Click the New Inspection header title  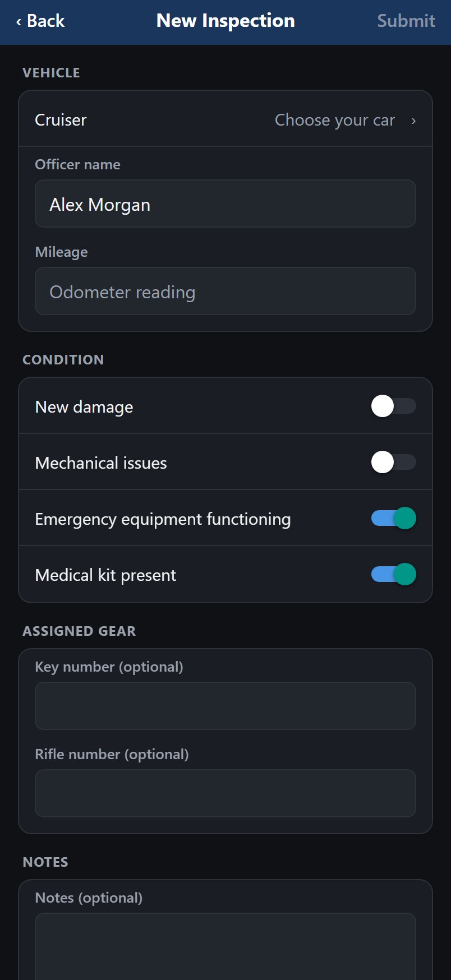point(225,21)
